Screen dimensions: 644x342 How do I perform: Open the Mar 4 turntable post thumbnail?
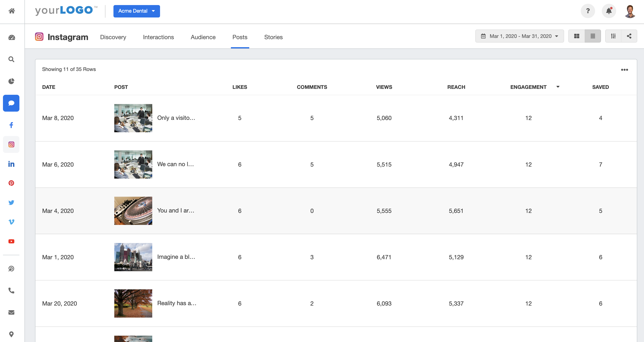click(x=133, y=211)
